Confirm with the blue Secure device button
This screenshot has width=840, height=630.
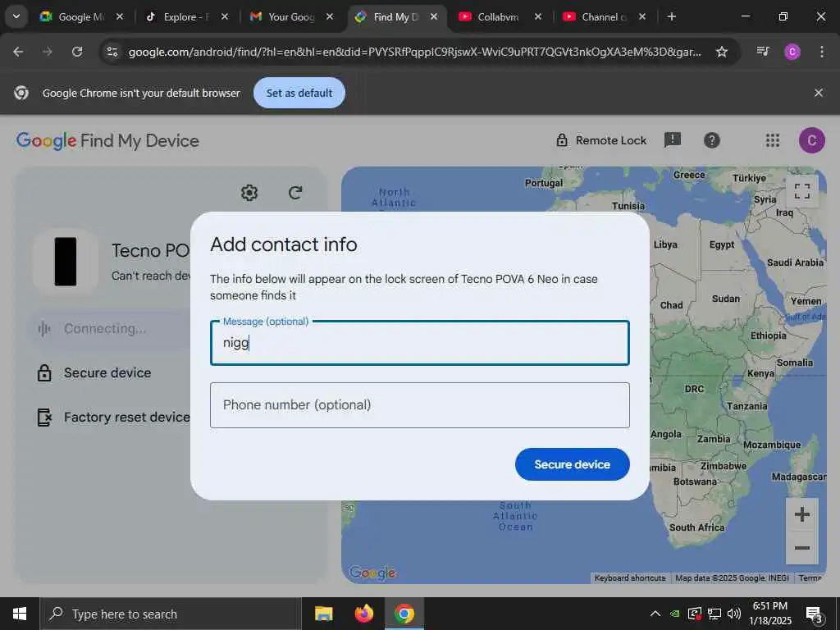572,464
